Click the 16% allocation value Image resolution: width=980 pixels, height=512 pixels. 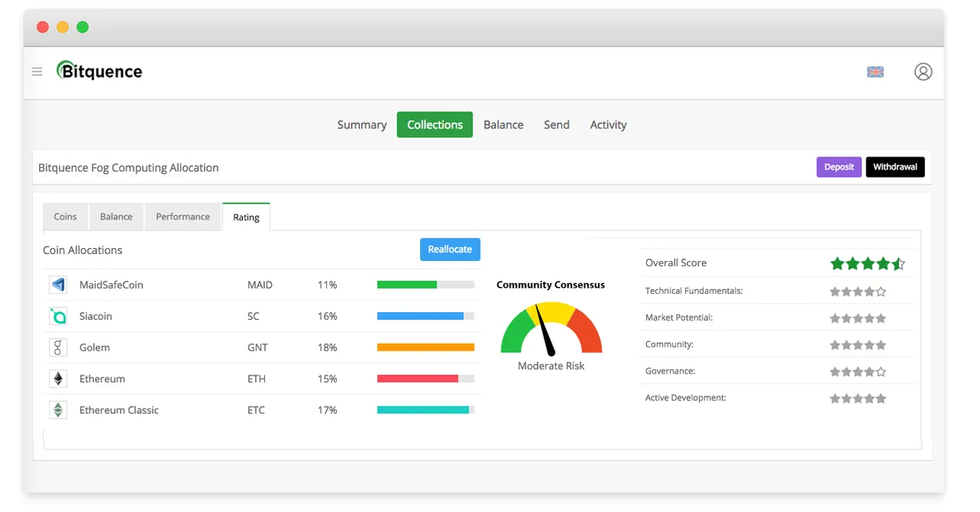[327, 316]
